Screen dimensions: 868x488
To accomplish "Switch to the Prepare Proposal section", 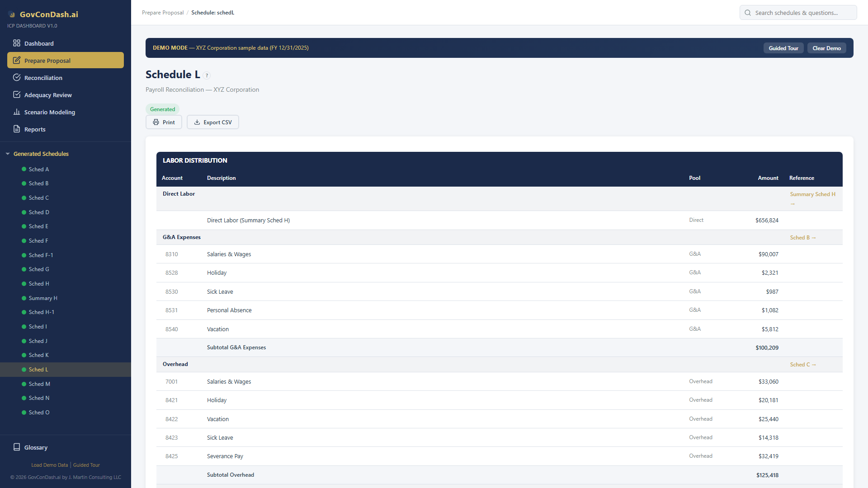I will (47, 60).
